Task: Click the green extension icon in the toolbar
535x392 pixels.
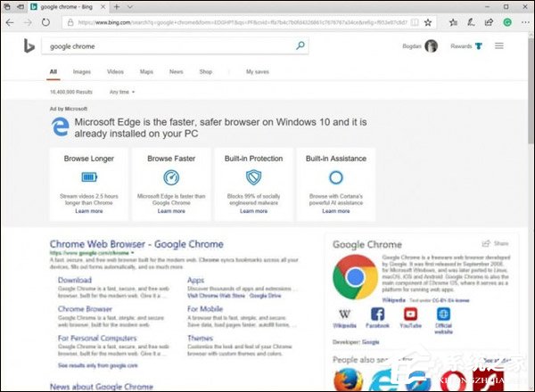Action: click(x=507, y=22)
